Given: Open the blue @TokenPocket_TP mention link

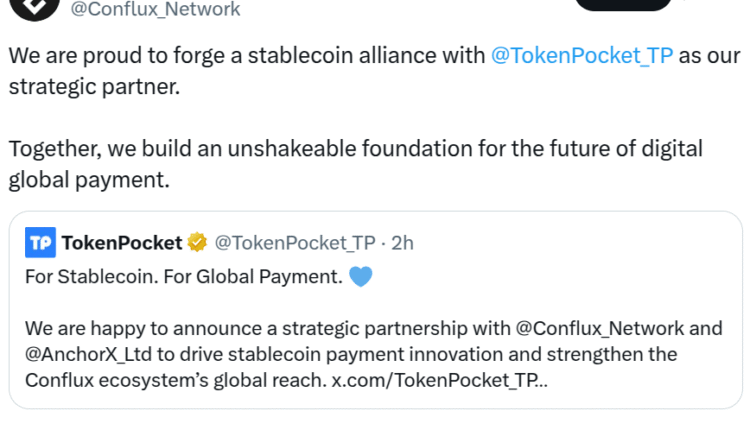Looking at the screenshot, I should [583, 56].
